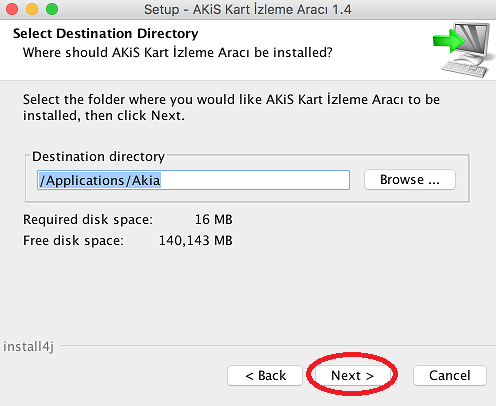Image resolution: width=496 pixels, height=406 pixels.
Task: Click the instruction text about selecting folder
Action: (231, 107)
